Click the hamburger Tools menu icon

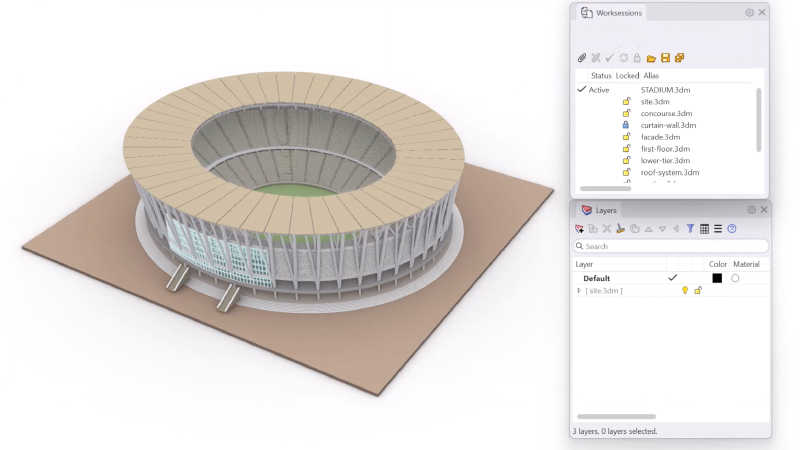pos(718,229)
